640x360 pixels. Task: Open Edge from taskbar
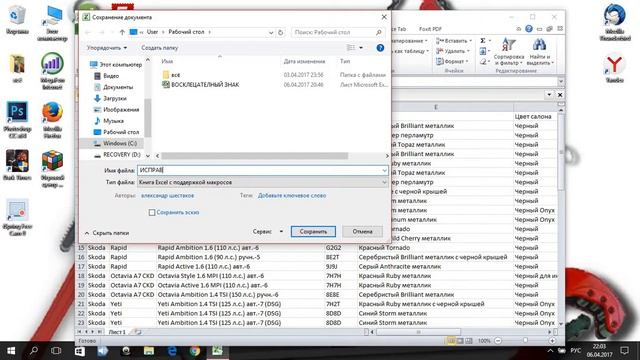172,351
